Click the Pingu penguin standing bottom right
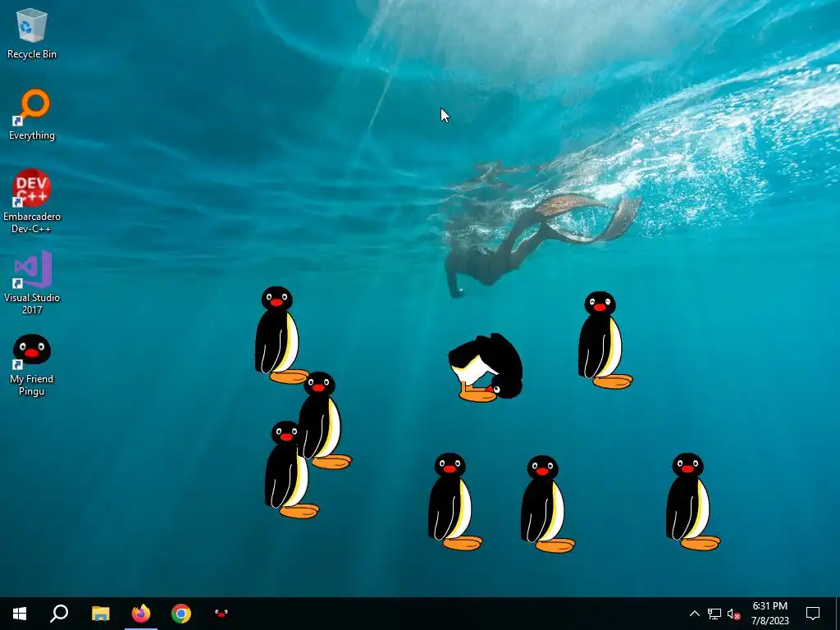The image size is (840, 630). (x=692, y=501)
